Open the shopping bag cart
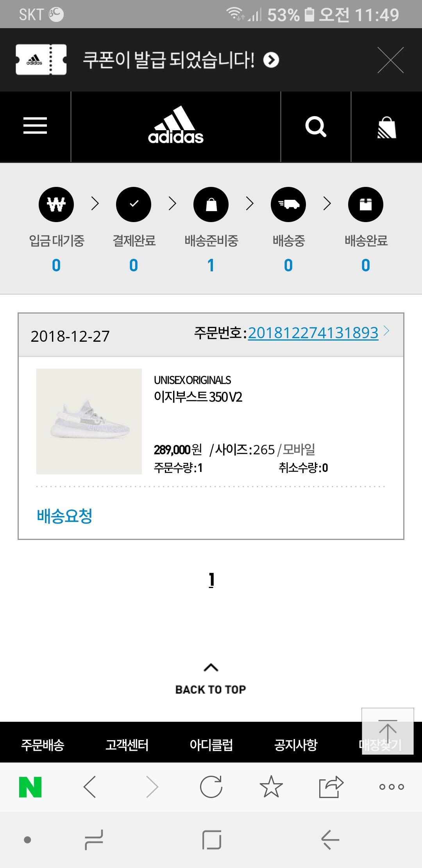Viewport: 422px width, 868px height. (x=386, y=127)
